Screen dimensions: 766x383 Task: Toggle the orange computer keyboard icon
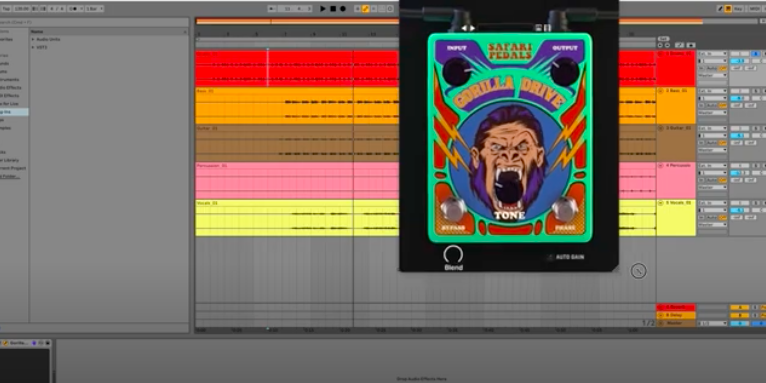tap(728, 9)
